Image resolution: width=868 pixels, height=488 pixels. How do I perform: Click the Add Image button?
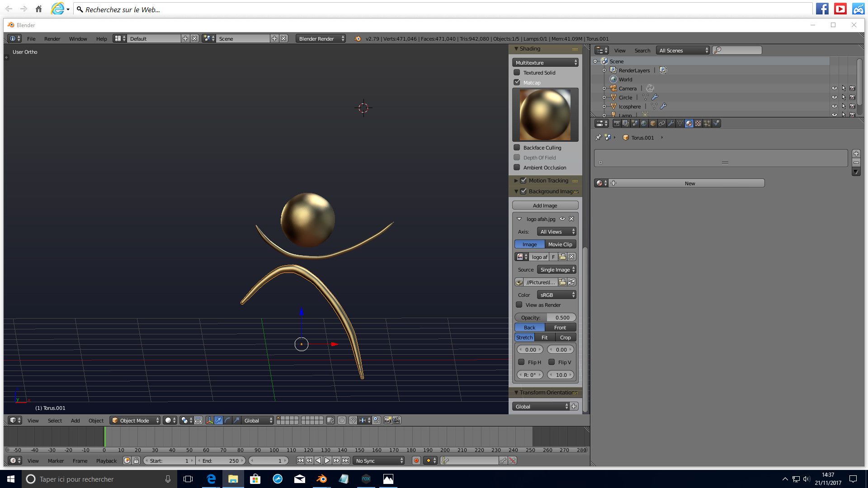[545, 206]
